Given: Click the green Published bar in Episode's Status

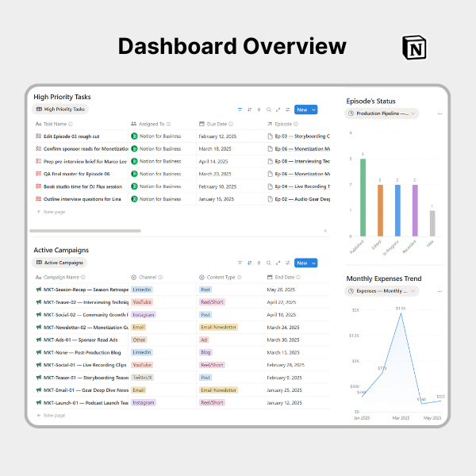Looking at the screenshot, I should point(363,198).
